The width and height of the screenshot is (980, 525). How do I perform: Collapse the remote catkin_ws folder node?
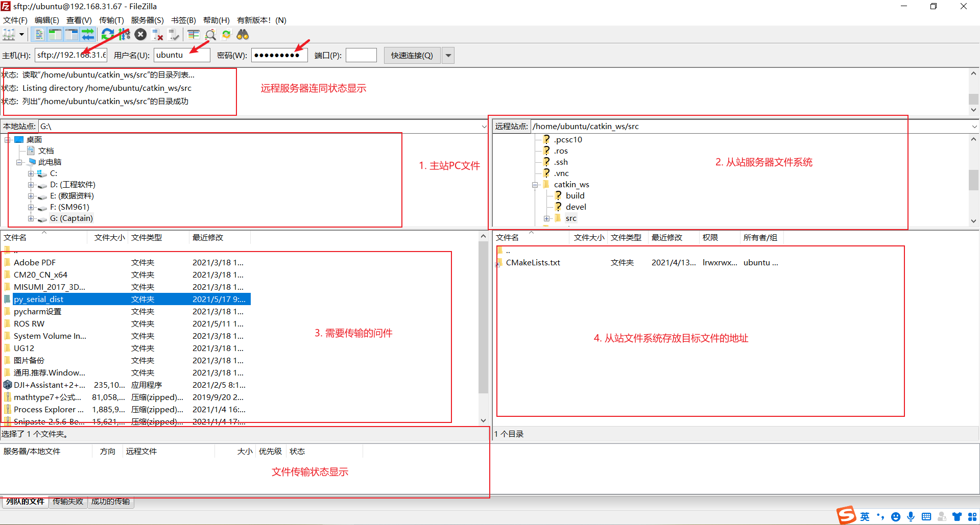(535, 185)
